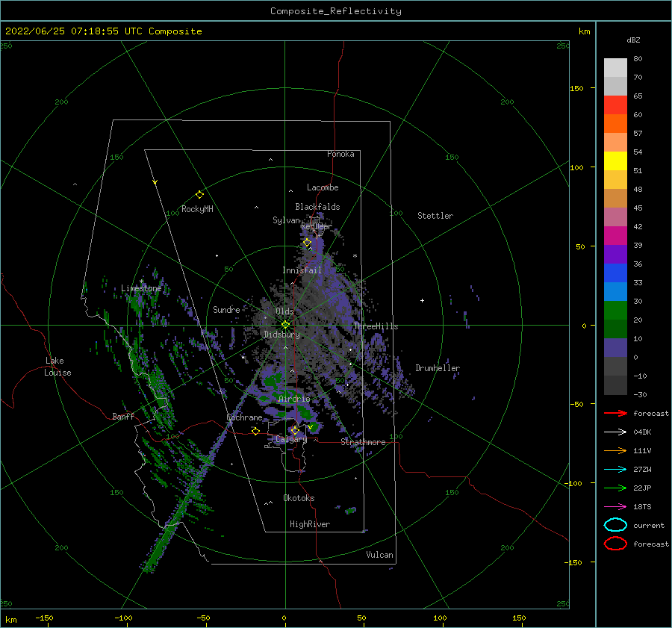
Task: Click the Blackfalds city label
Action: tap(317, 207)
